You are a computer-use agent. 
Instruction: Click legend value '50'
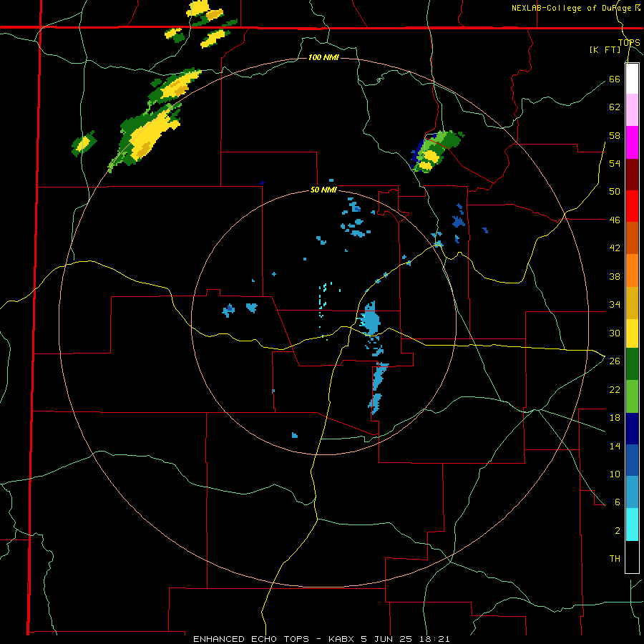615,191
